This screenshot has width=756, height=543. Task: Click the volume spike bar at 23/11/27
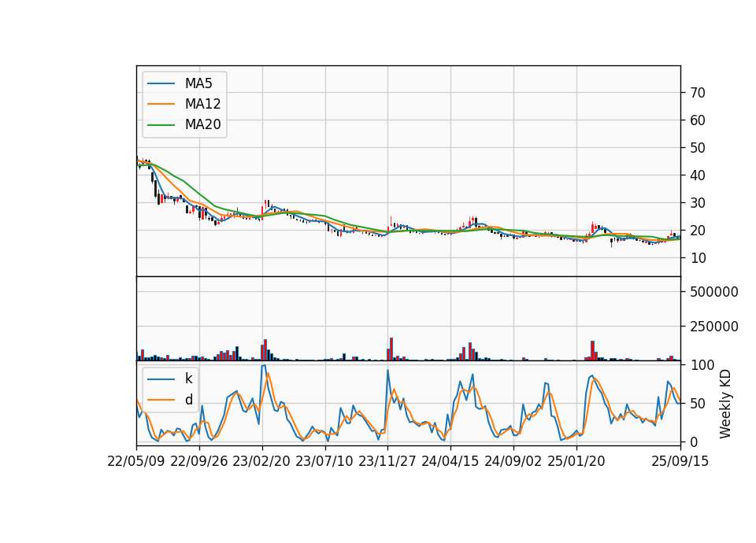[x=391, y=349]
